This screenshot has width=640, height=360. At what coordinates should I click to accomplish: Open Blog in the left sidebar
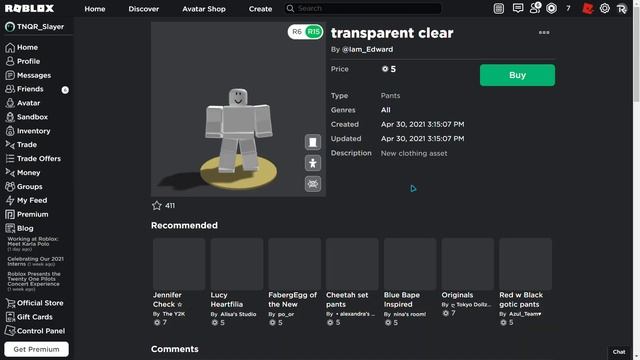(x=19, y=228)
